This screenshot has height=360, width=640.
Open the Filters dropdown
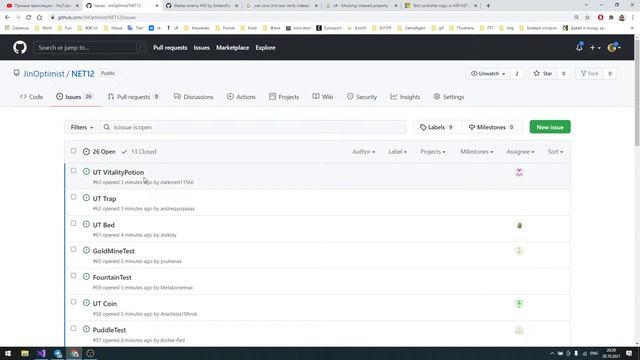click(82, 127)
